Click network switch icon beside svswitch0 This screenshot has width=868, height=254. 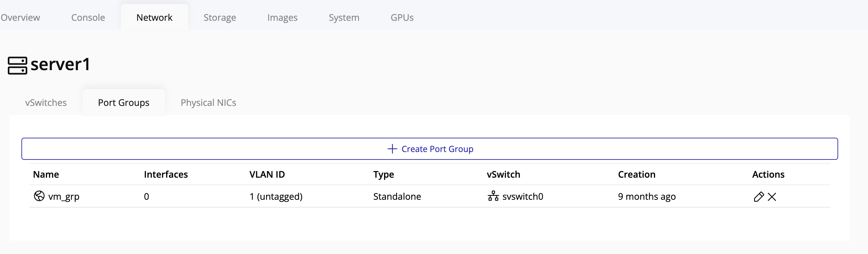point(493,196)
